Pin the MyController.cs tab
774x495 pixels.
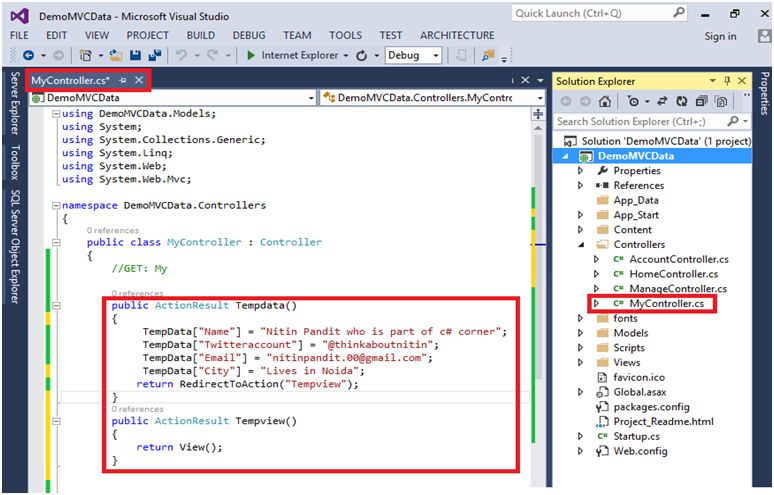tap(123, 80)
